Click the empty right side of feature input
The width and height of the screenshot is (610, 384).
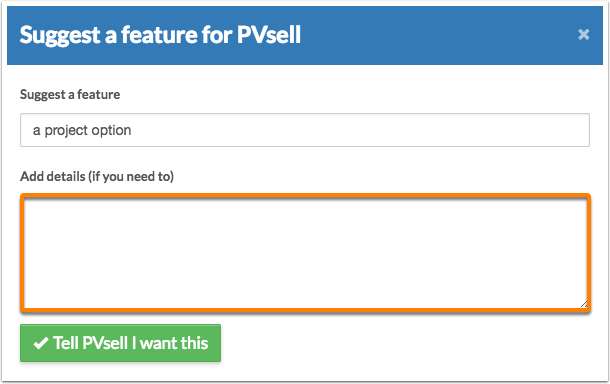[360, 130]
